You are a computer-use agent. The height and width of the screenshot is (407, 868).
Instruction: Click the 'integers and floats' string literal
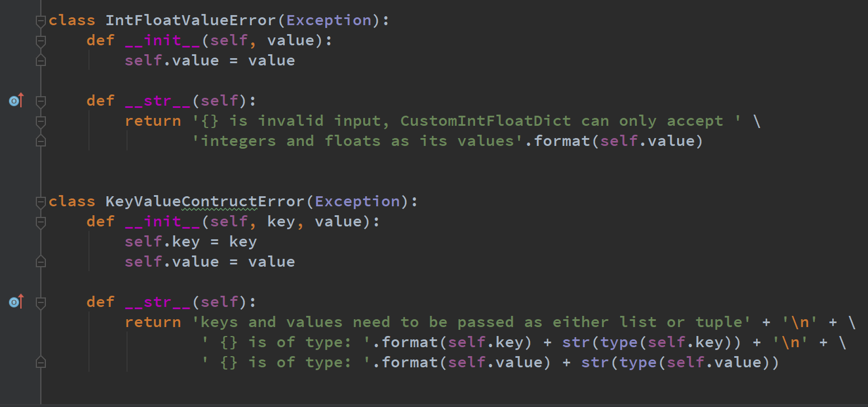358,141
